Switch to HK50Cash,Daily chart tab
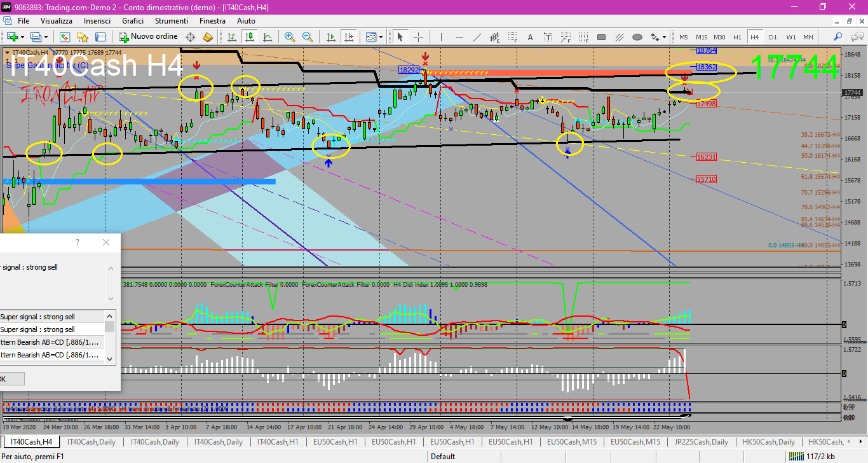Screen dimensions: 868x463 click(768, 442)
